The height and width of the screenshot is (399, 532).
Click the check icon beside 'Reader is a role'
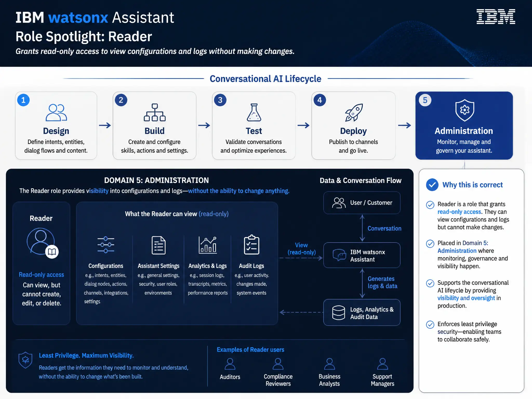[x=430, y=205]
